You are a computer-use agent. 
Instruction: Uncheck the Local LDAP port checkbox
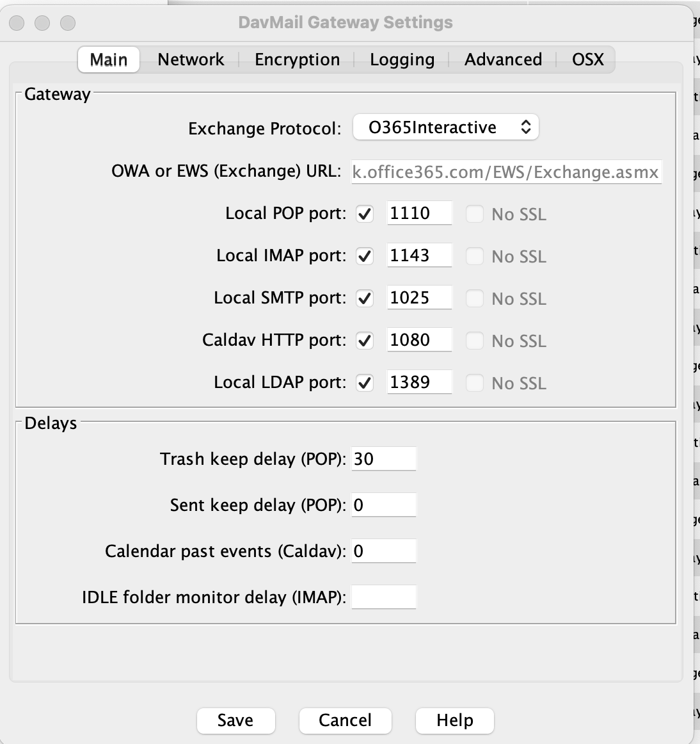coord(364,382)
